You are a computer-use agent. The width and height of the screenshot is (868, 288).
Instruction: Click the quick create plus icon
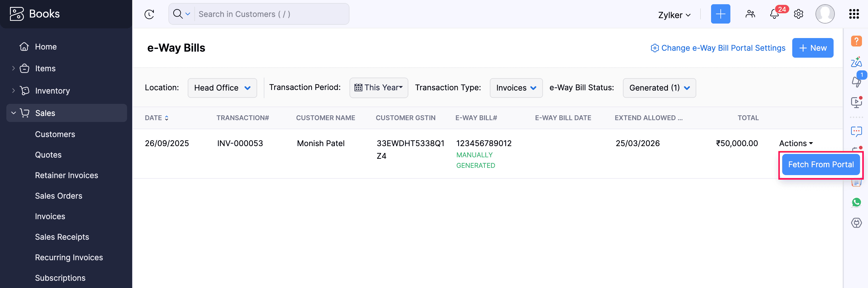tap(720, 14)
